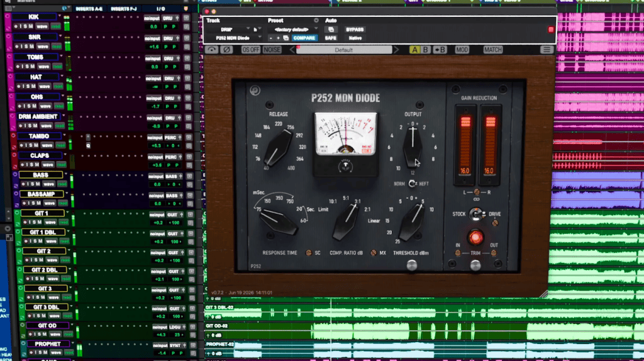
Task: Click the IN trim screw
Action: (458, 253)
